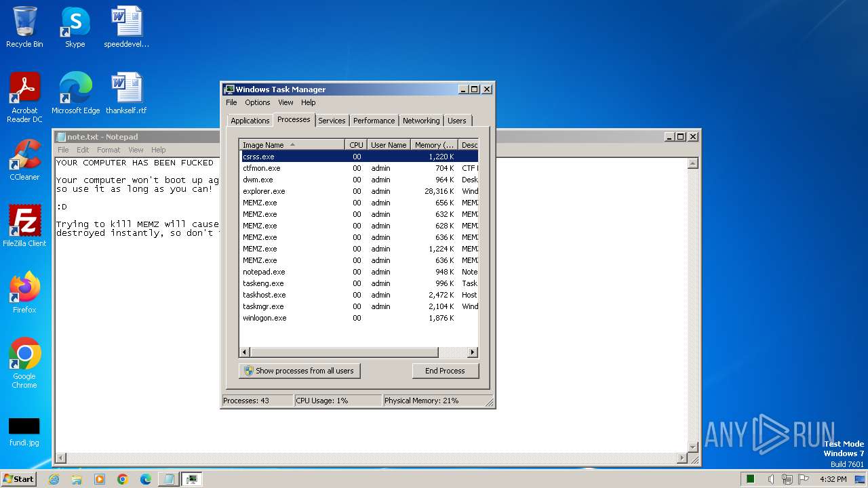Sort processes by User Name column
The height and width of the screenshot is (488, 868).
pos(389,145)
